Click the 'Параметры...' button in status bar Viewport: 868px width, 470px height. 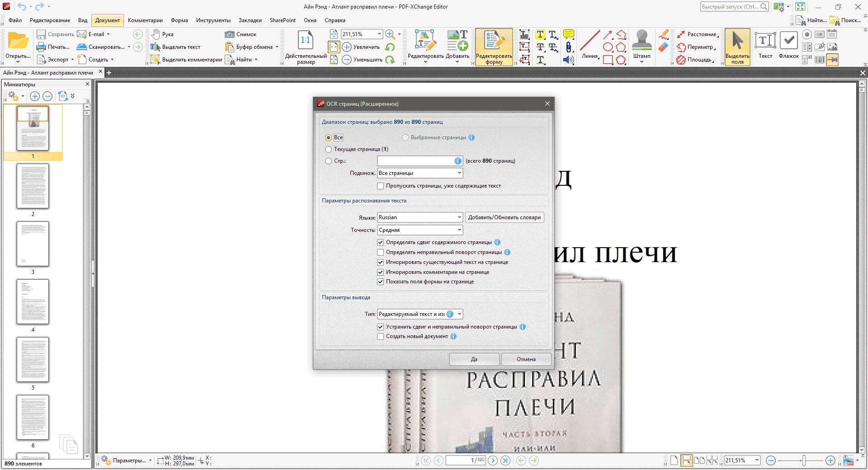click(x=126, y=461)
